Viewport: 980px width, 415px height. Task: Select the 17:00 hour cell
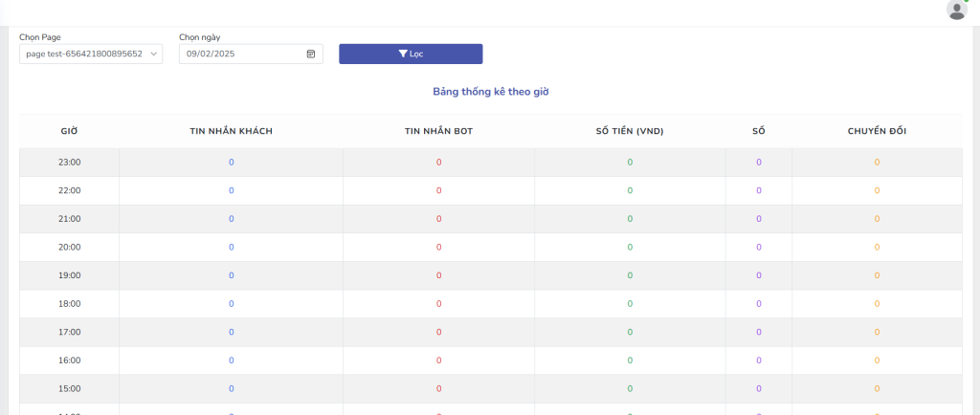(x=69, y=332)
